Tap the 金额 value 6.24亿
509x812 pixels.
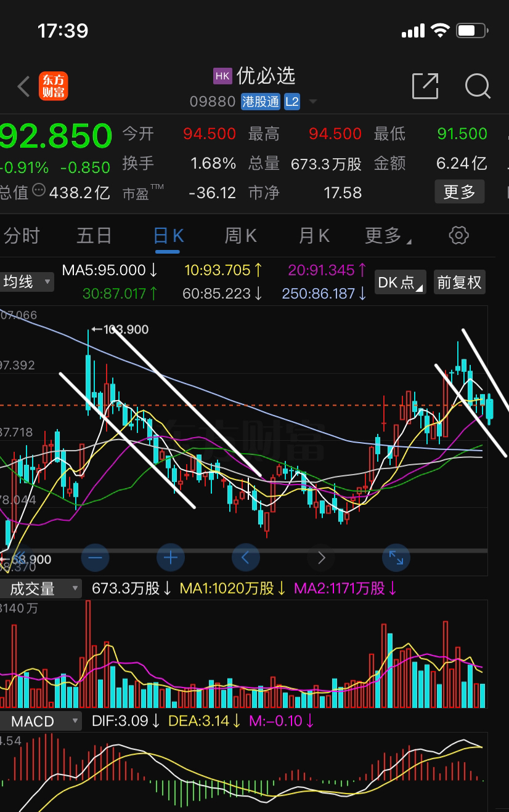coord(462,163)
